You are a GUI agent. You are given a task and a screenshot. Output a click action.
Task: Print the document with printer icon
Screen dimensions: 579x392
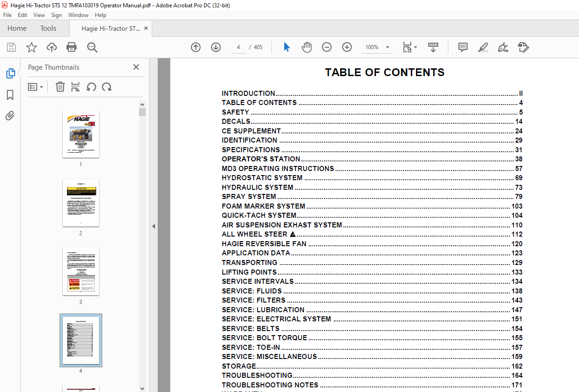click(72, 47)
